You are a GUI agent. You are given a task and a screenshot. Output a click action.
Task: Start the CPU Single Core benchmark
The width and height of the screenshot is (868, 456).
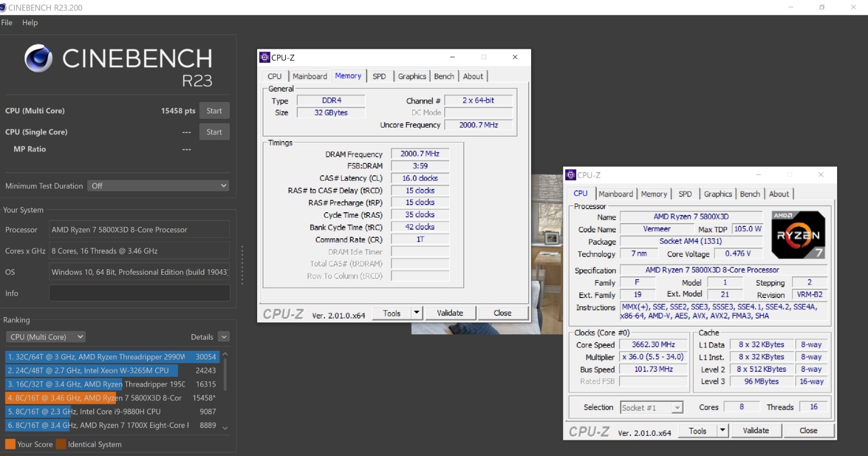coord(214,132)
